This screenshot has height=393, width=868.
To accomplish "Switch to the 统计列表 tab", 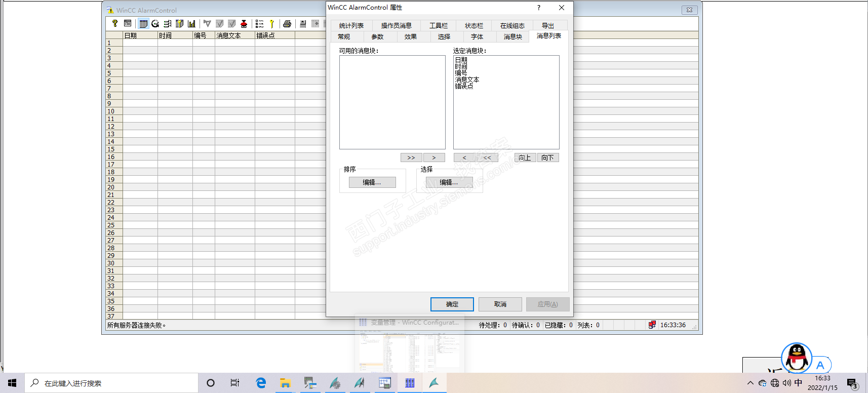I will (351, 26).
